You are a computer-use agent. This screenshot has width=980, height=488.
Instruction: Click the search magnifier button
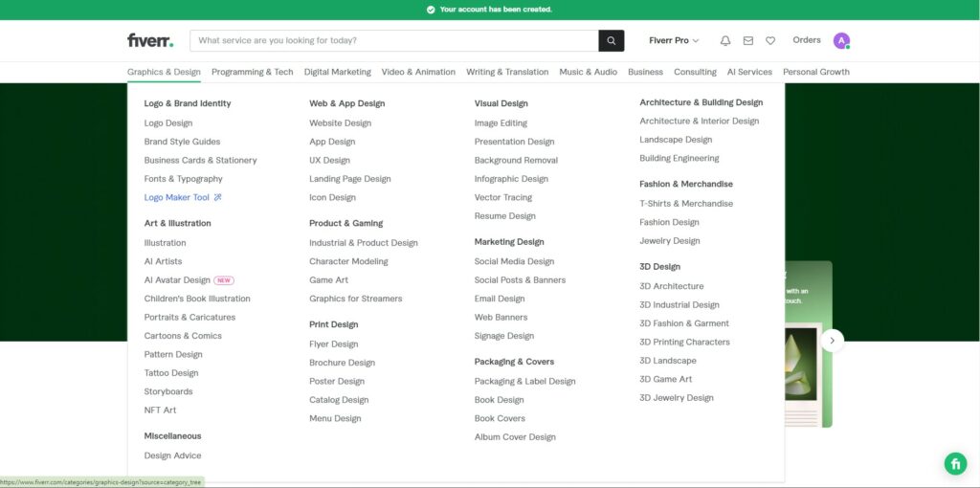[612, 40]
